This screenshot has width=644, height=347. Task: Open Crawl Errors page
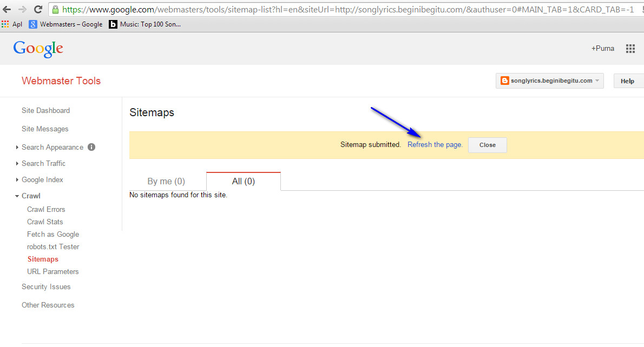(x=46, y=209)
